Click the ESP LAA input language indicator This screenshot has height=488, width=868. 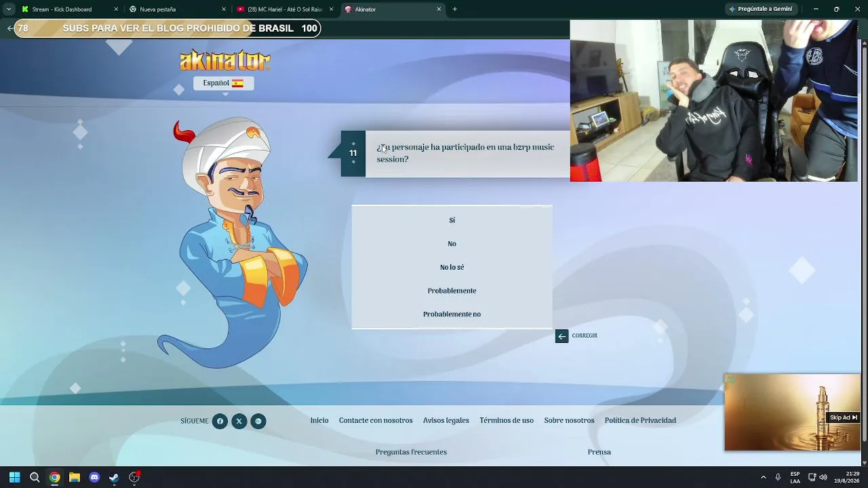[x=795, y=477]
